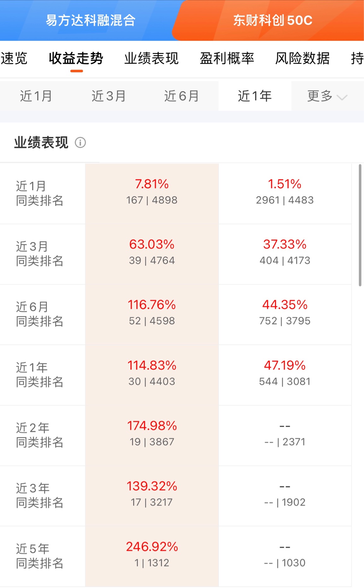Go to the 业绩表现 section tab
The image size is (364, 588).
coord(151,58)
